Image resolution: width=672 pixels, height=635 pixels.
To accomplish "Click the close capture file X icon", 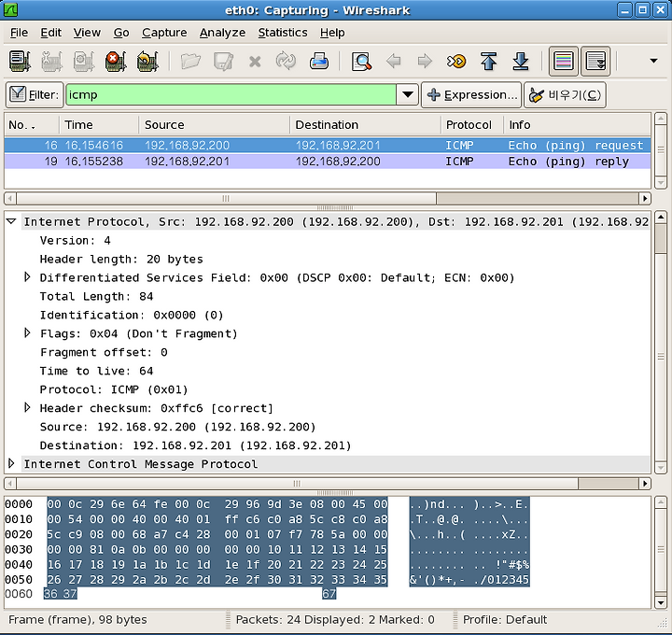I will [x=255, y=62].
